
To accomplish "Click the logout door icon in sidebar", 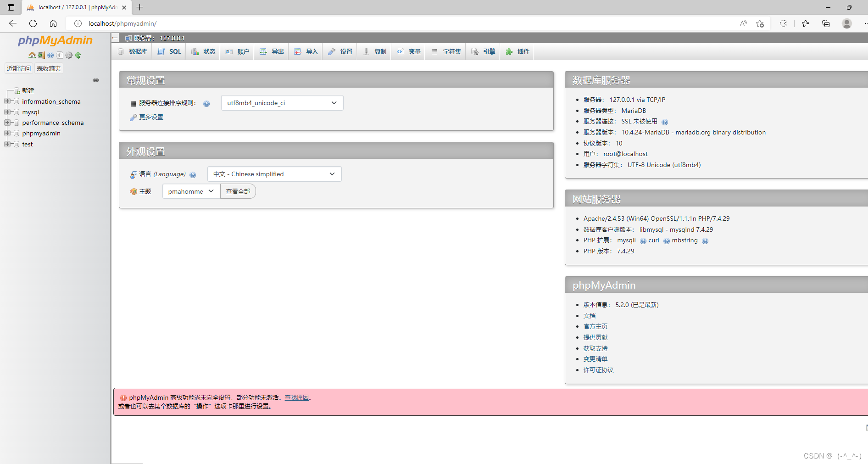I will coord(41,55).
